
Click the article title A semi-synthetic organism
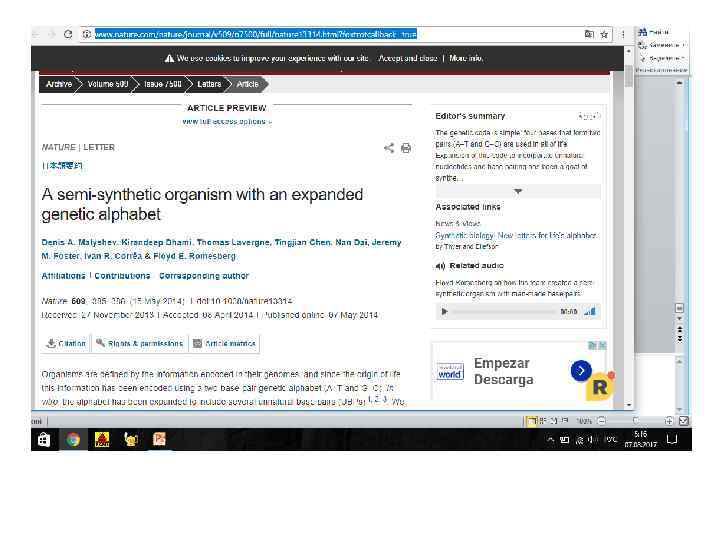(x=202, y=204)
